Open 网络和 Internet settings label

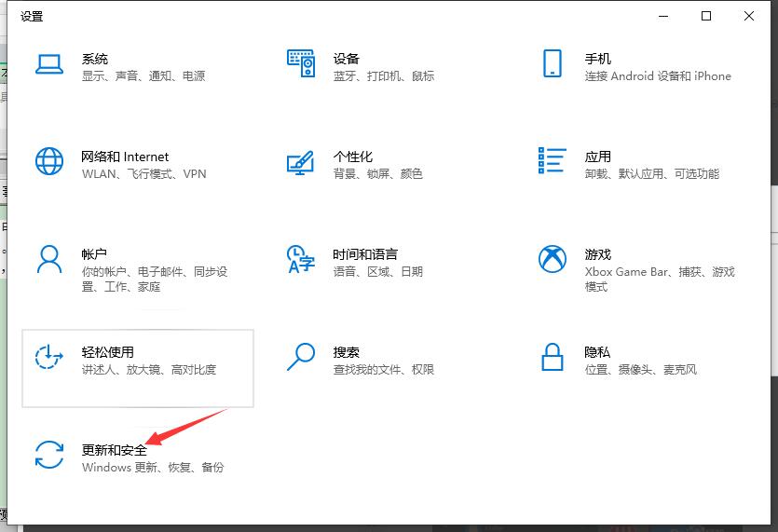pyautogui.click(x=125, y=157)
